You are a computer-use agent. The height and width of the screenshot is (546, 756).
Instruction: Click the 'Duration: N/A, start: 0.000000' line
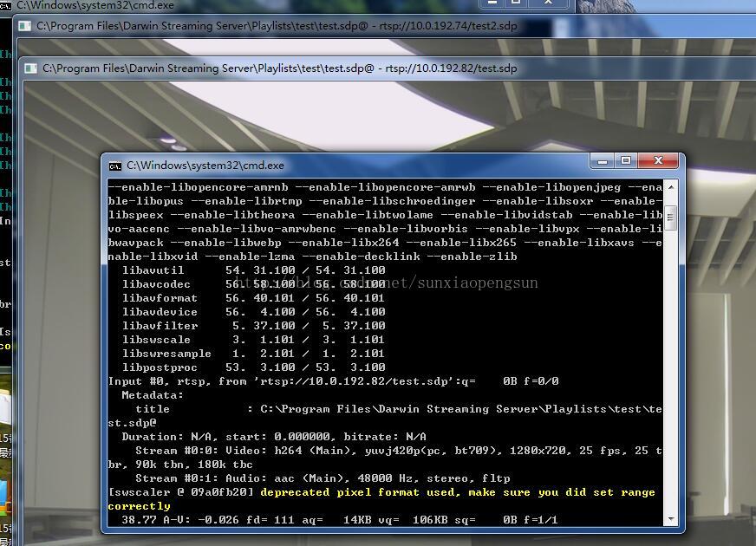tap(274, 437)
